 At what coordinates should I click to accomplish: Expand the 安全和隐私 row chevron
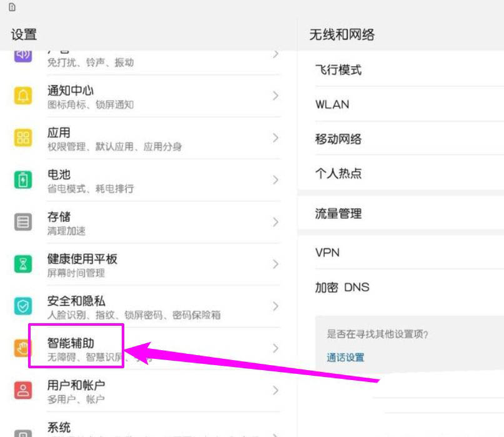point(275,306)
